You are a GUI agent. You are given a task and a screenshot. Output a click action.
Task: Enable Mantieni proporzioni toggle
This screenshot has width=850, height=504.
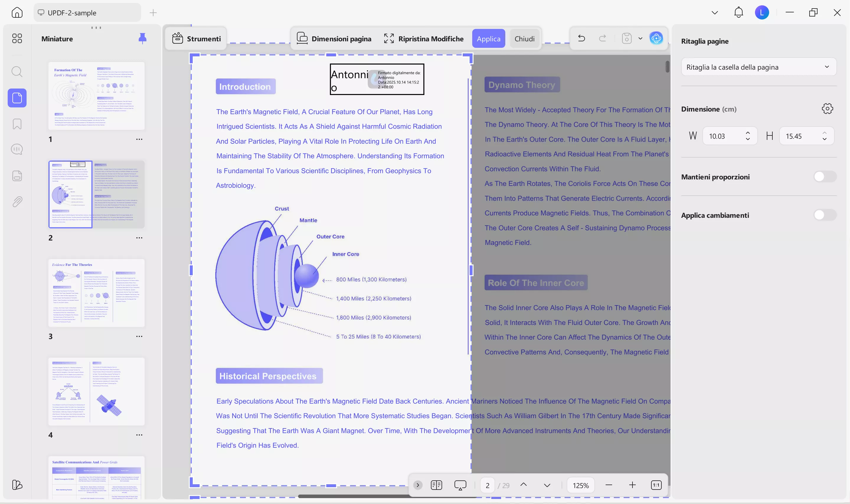pos(825,176)
